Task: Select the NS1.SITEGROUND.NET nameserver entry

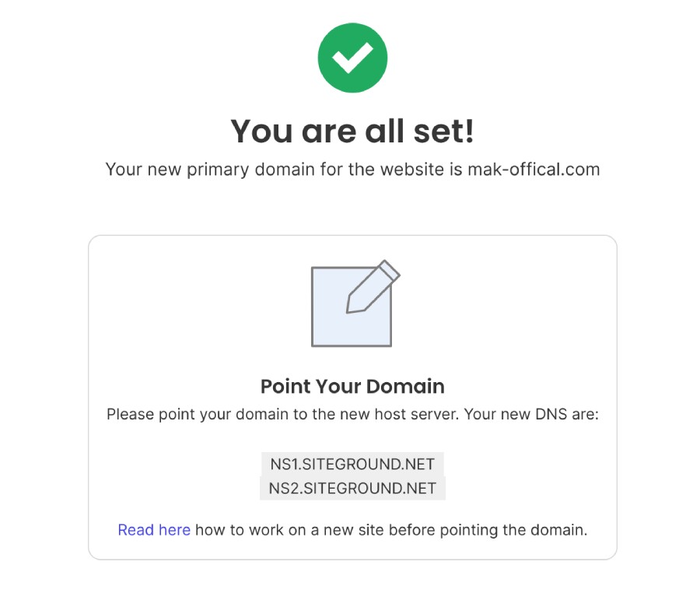Action: 352,465
